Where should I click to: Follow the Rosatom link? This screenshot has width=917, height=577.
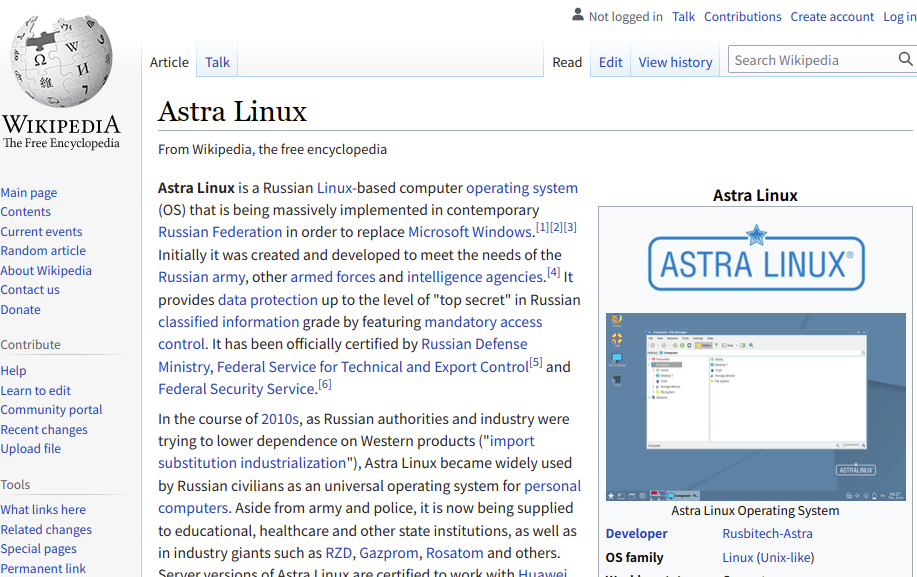point(454,553)
